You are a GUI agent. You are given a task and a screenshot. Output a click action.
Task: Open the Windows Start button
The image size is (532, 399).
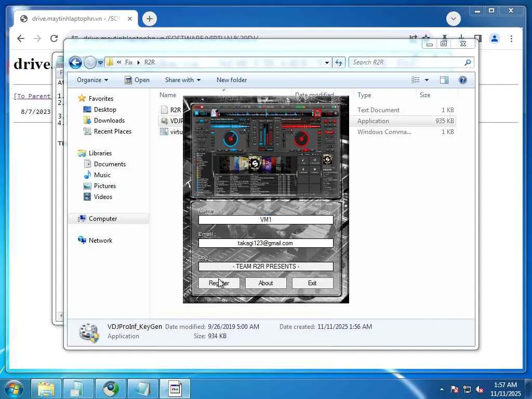click(14, 389)
